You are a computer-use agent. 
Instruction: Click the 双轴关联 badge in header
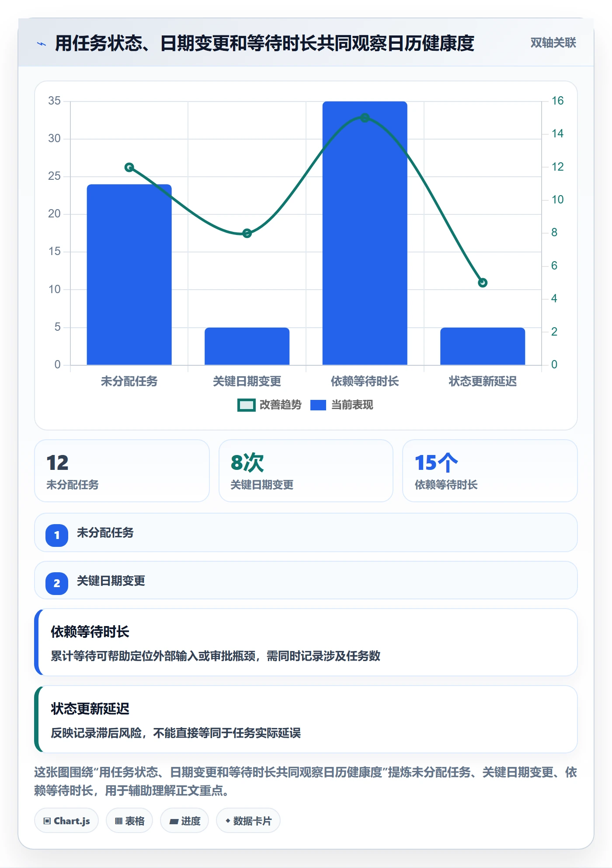[553, 43]
